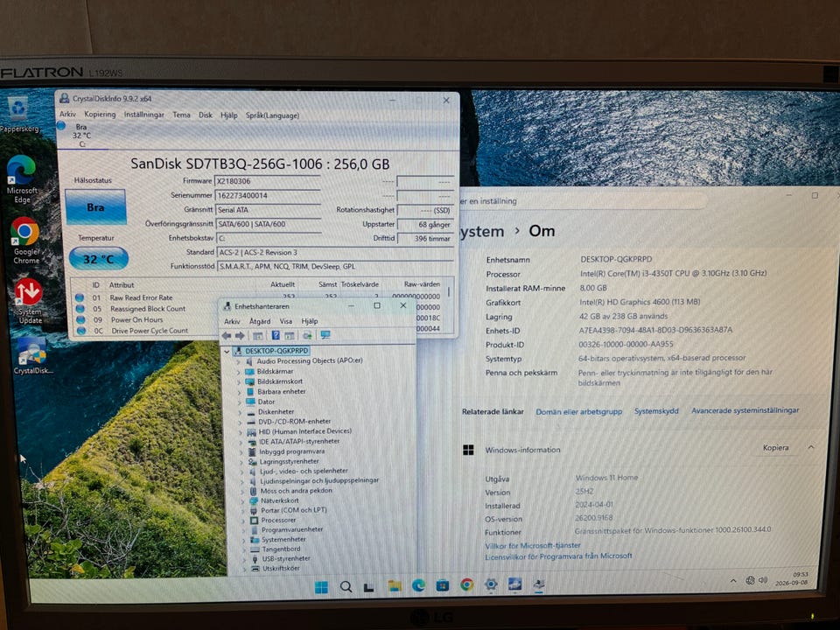Open Domän eller arbetsgrupp link

(579, 412)
